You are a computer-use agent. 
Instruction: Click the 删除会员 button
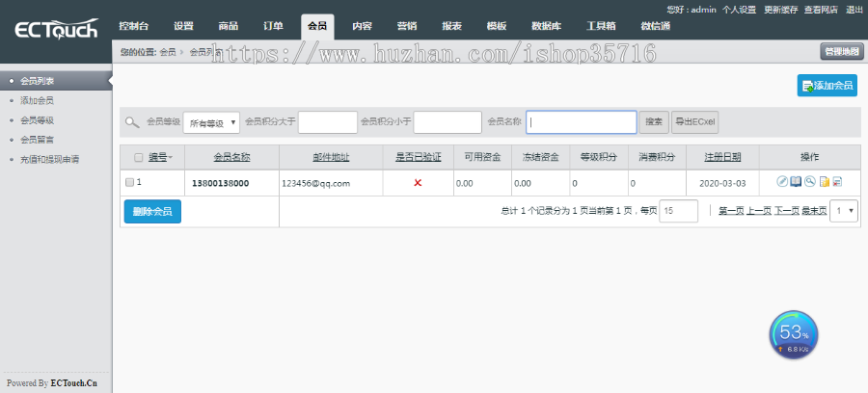(152, 211)
